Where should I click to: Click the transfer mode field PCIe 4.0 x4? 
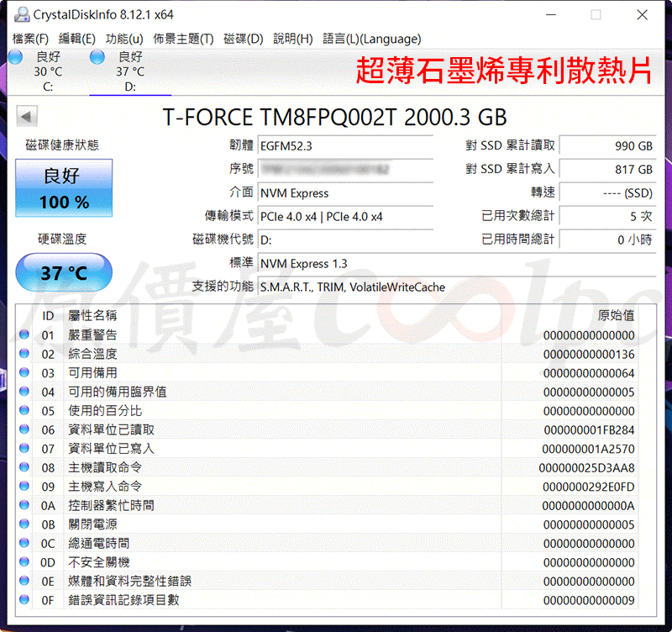click(x=345, y=217)
